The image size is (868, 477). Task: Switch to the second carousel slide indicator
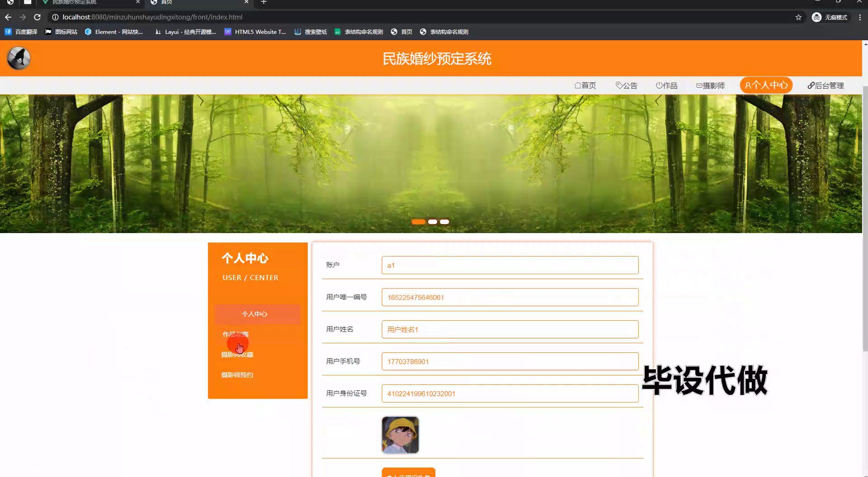433,222
